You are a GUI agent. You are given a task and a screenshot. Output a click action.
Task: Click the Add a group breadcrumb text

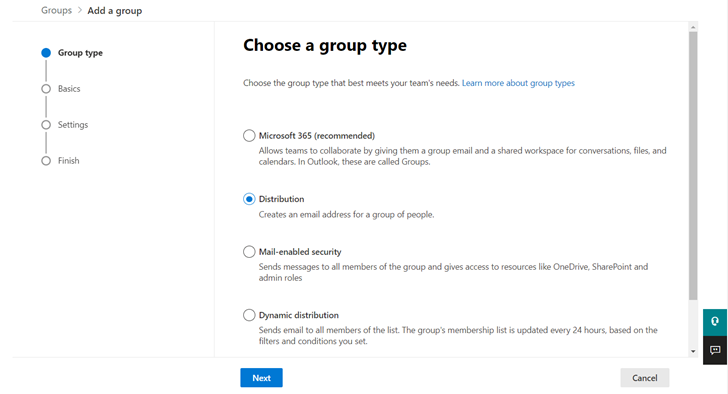(115, 11)
